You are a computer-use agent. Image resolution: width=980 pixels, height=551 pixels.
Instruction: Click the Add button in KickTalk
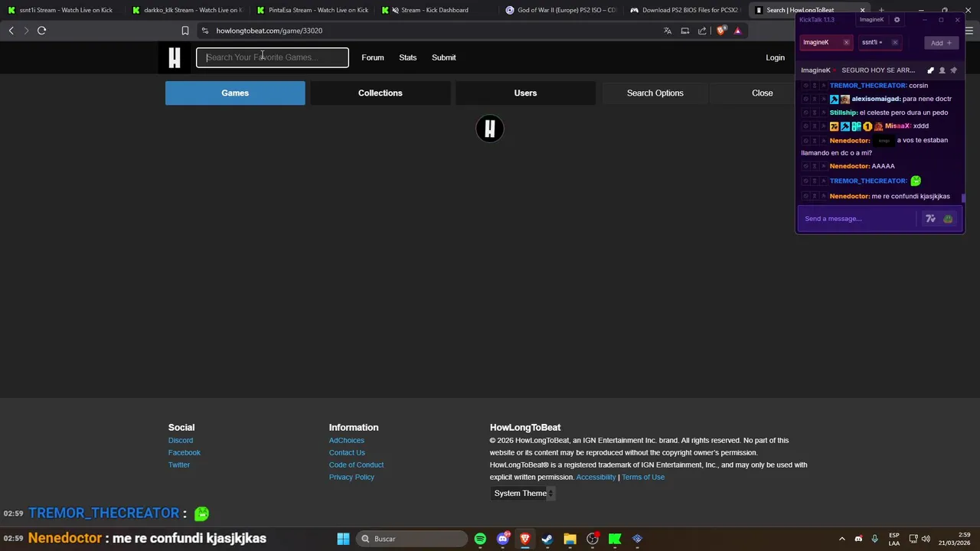coord(941,43)
